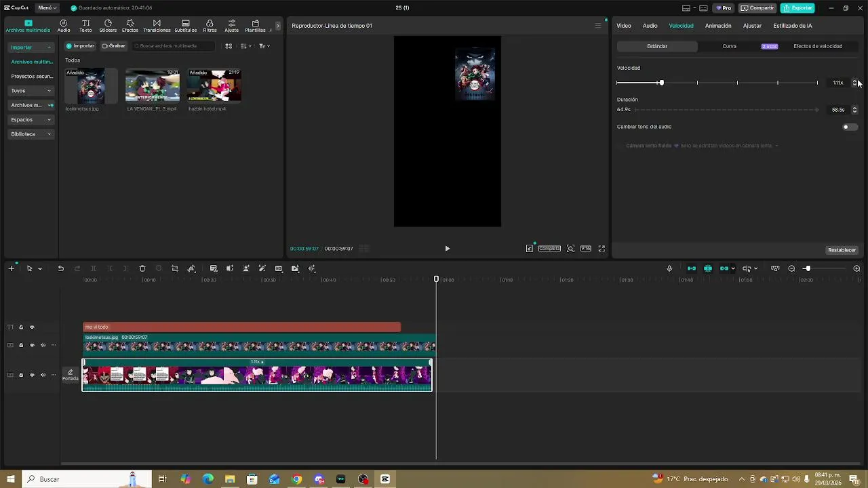Click the Importar button with plus
The height and width of the screenshot is (488, 868).
[x=80, y=46]
